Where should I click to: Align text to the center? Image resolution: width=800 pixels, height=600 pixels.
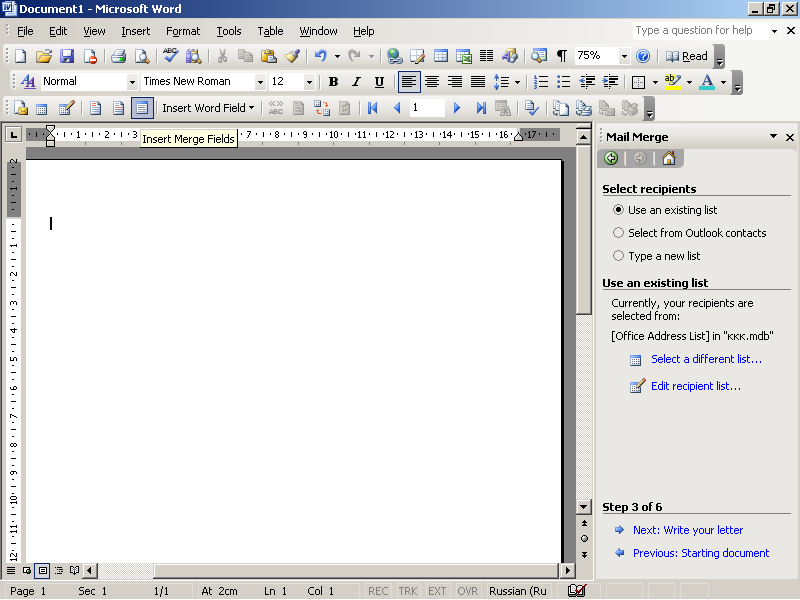(x=432, y=82)
